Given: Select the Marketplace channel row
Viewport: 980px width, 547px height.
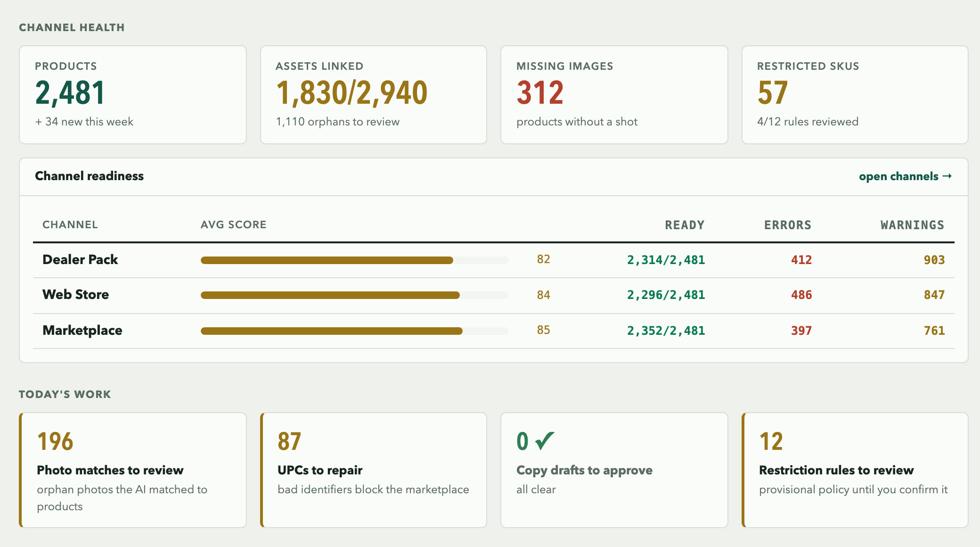Looking at the screenshot, I should click(494, 331).
